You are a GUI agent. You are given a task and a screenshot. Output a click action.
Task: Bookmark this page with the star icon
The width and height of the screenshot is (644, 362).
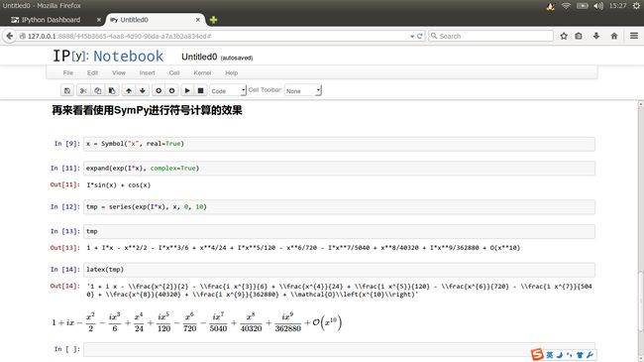[564, 36]
